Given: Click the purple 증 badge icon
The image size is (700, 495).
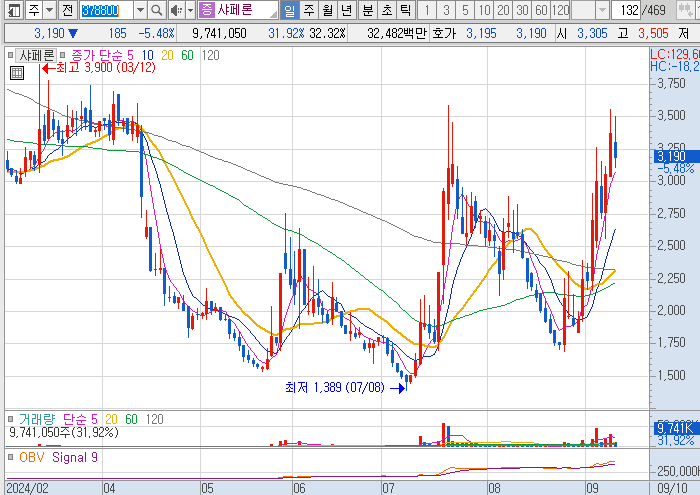Looking at the screenshot, I should coord(206,10).
